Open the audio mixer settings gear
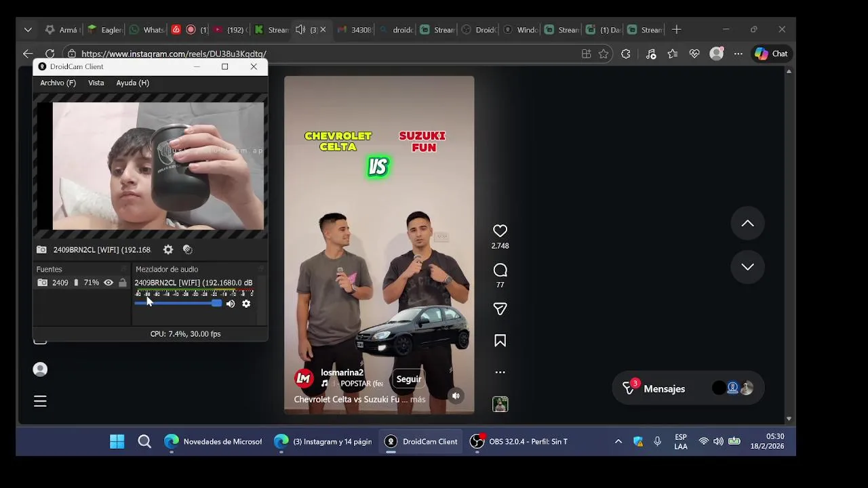 pos(246,304)
